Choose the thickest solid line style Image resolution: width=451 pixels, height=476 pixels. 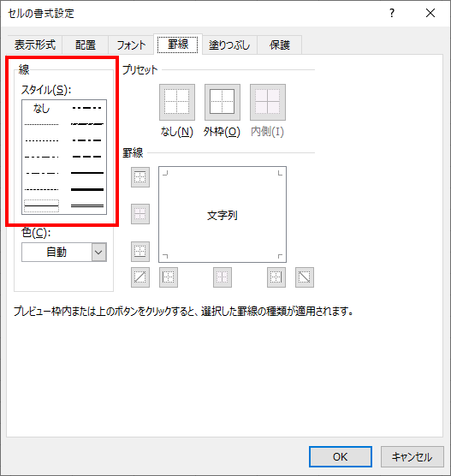point(87,189)
